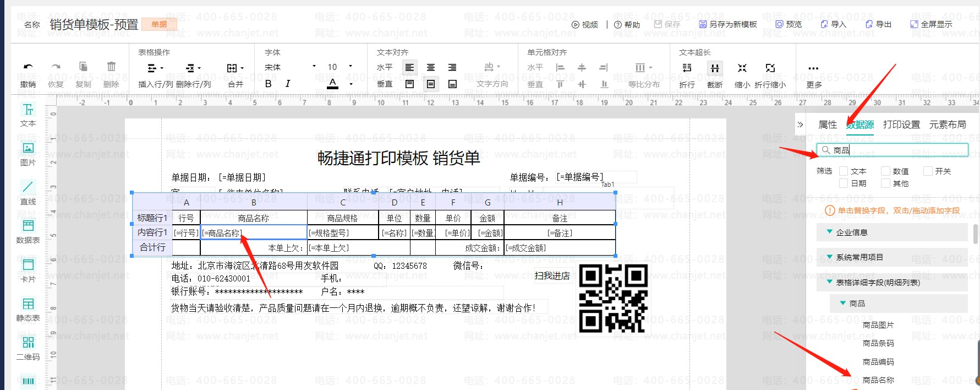
Task: Insert a 二维码 QR code element
Action: point(28,349)
